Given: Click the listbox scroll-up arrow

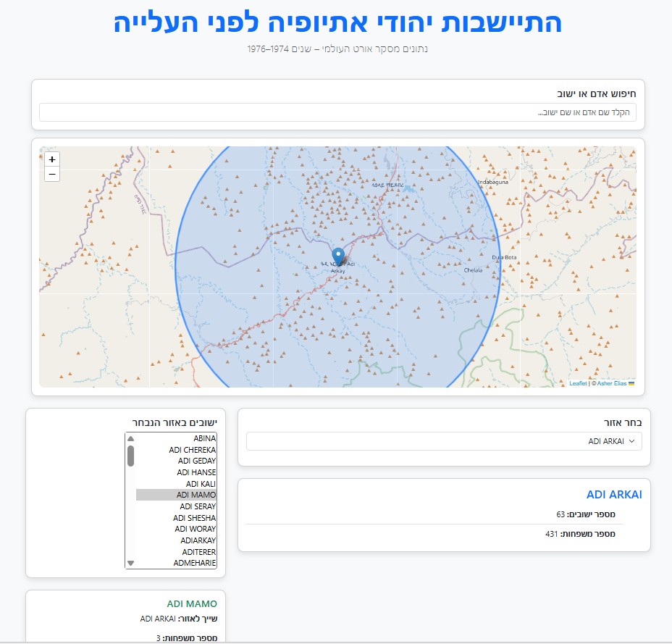Looking at the screenshot, I should point(131,438).
